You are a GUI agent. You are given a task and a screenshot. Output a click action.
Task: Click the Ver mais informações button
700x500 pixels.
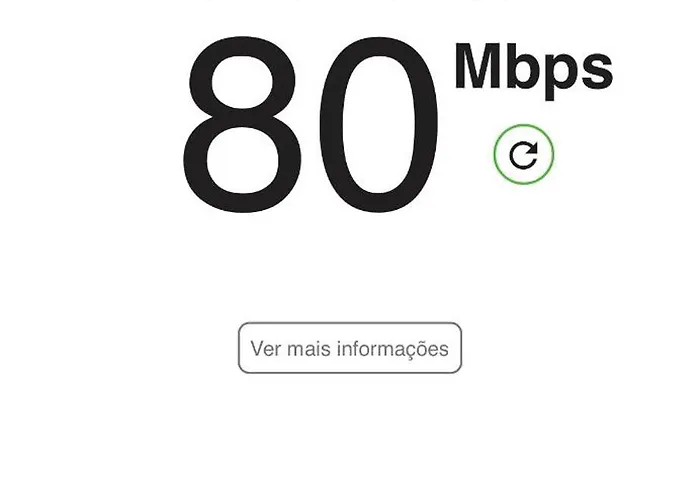350,348
